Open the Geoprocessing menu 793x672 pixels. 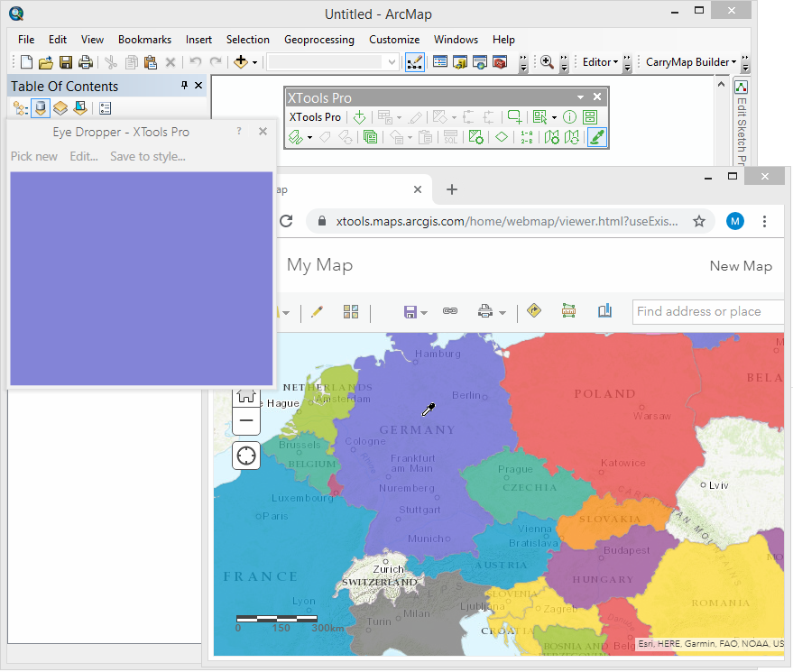coord(319,40)
